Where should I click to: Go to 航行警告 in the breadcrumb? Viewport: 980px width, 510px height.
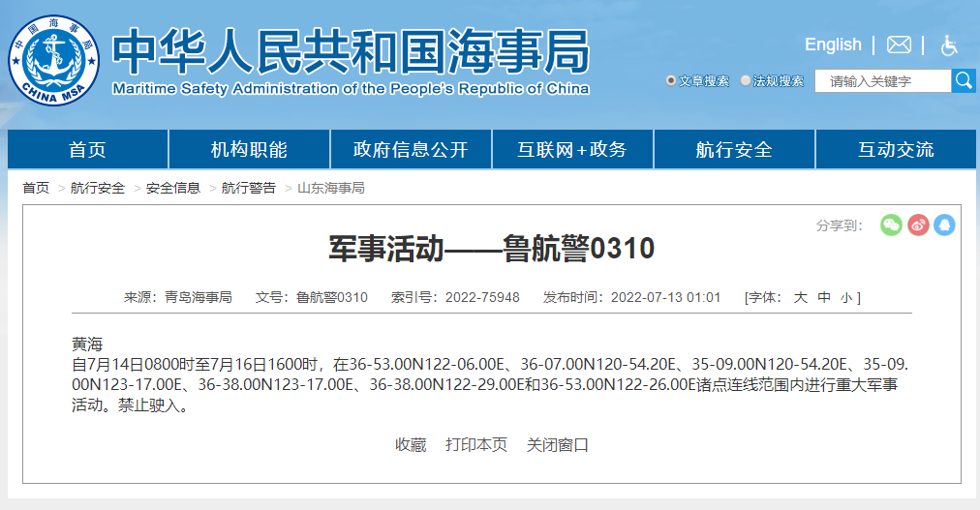pos(248,188)
